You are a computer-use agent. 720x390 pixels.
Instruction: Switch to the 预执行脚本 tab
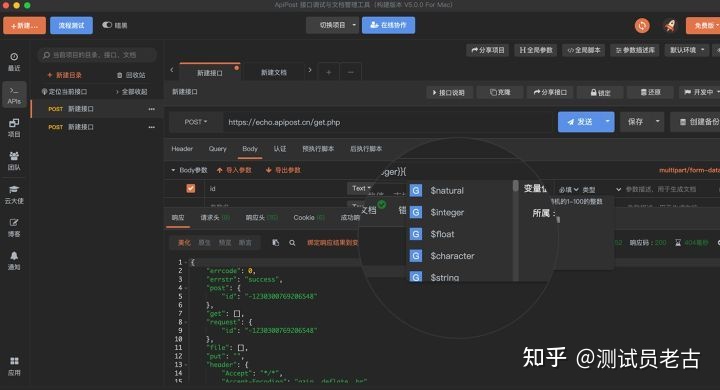[318, 149]
